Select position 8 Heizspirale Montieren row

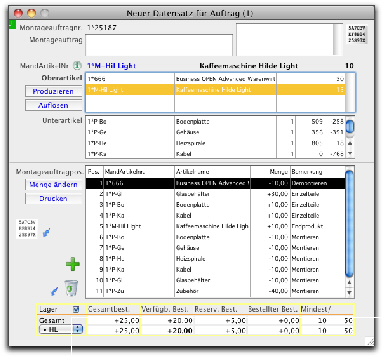215,258
